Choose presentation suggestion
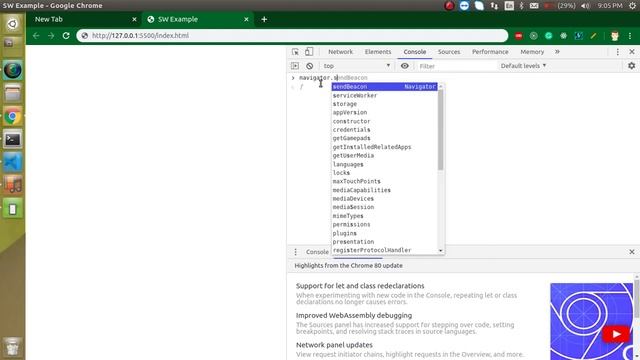 [384, 242]
